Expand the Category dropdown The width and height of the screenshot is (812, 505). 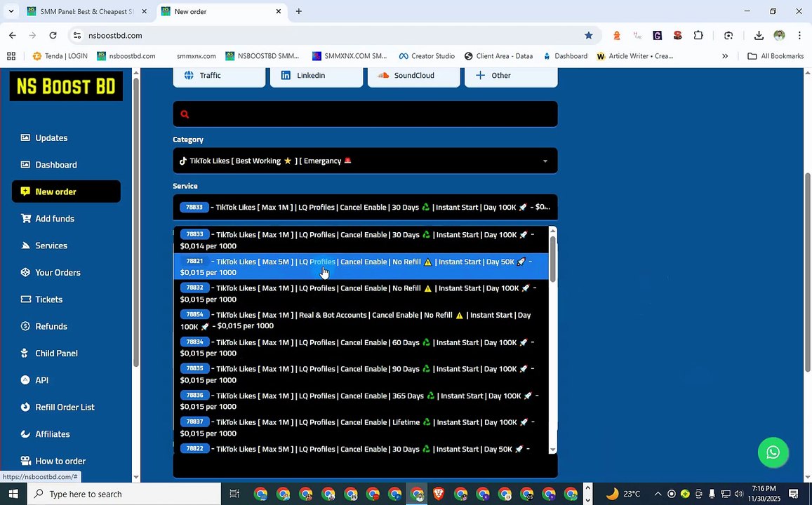tap(365, 161)
